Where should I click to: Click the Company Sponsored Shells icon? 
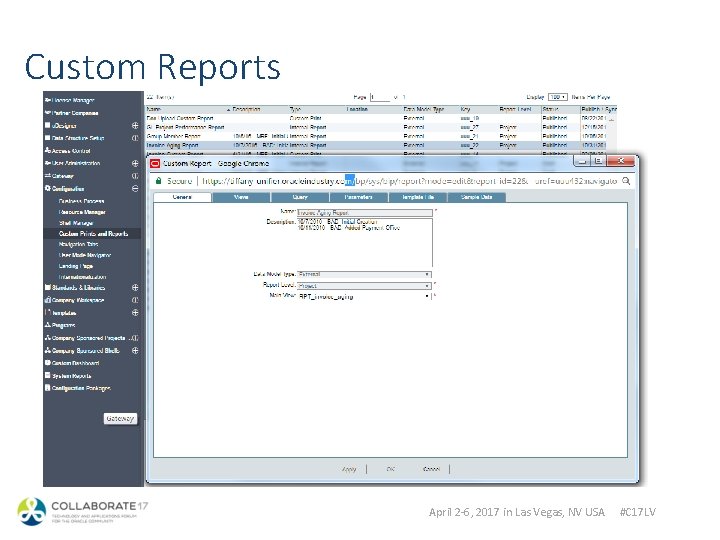point(47,350)
